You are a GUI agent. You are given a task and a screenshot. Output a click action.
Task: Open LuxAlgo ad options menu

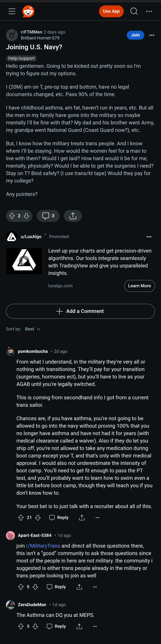pos(149,237)
